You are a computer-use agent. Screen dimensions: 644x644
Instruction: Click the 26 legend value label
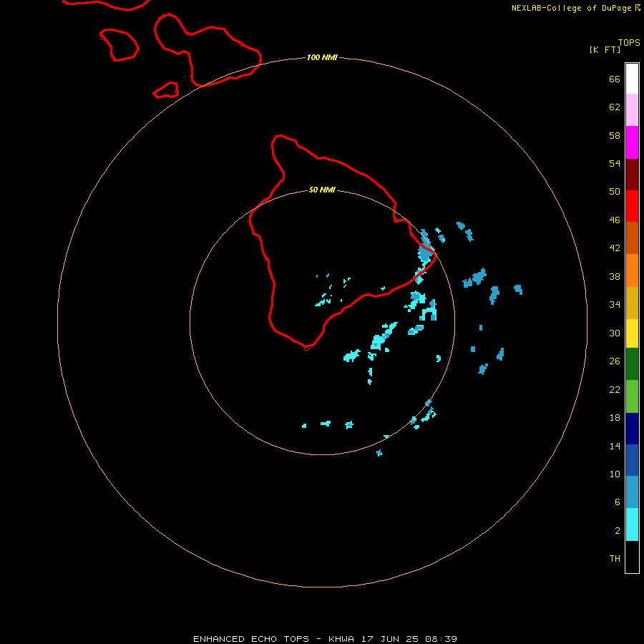pos(615,361)
